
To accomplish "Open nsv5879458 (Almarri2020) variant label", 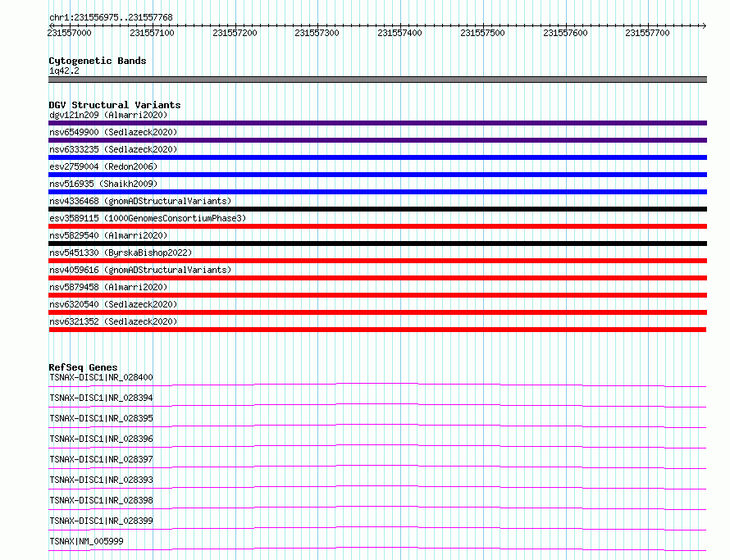I will 108,287.
